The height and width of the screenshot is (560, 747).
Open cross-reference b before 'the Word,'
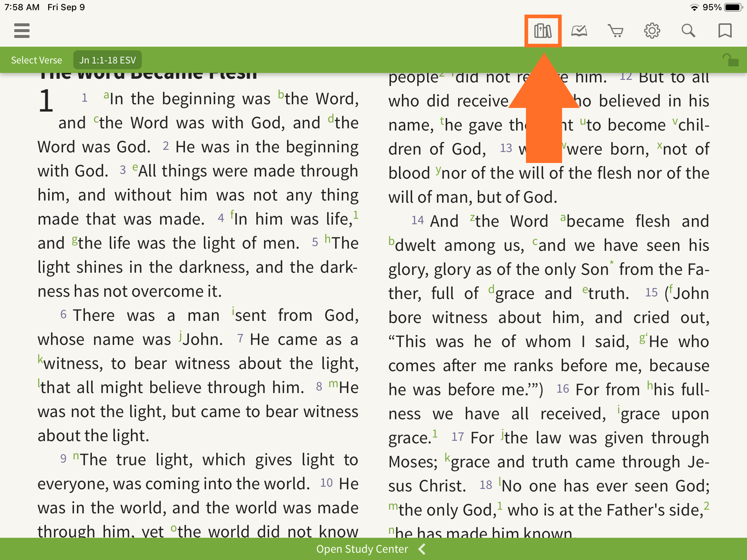281,94
